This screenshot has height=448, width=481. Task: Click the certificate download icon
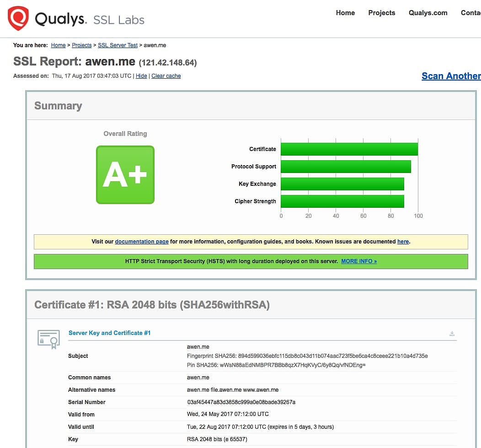click(452, 334)
